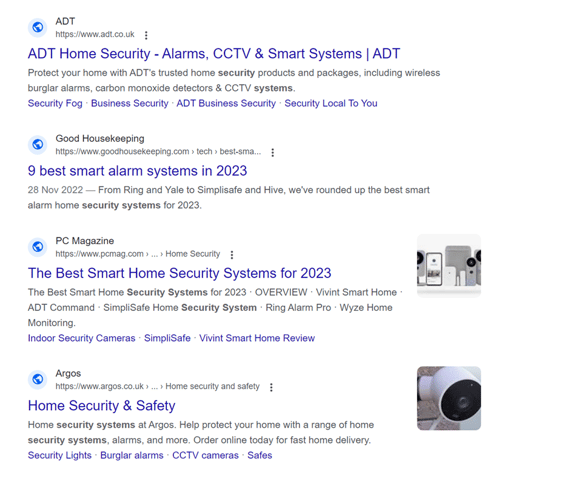Open '9 best smart alarm systems in 2023'

click(x=137, y=171)
